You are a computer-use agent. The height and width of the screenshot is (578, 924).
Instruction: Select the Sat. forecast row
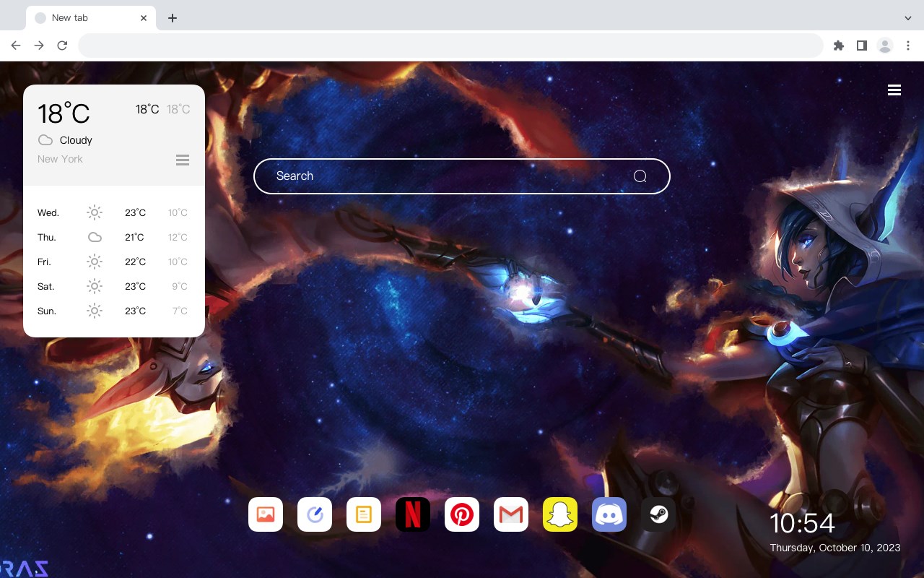pyautogui.click(x=114, y=286)
